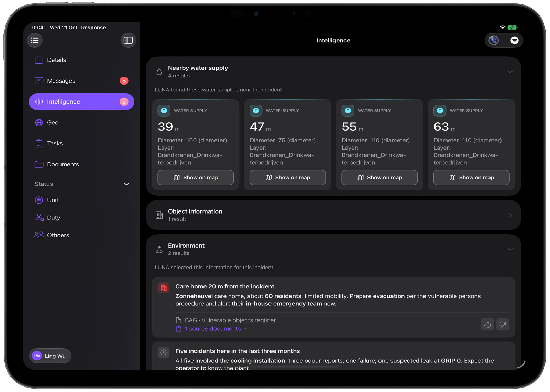
Task: Click the building icon by Object information
Action: pos(159,215)
